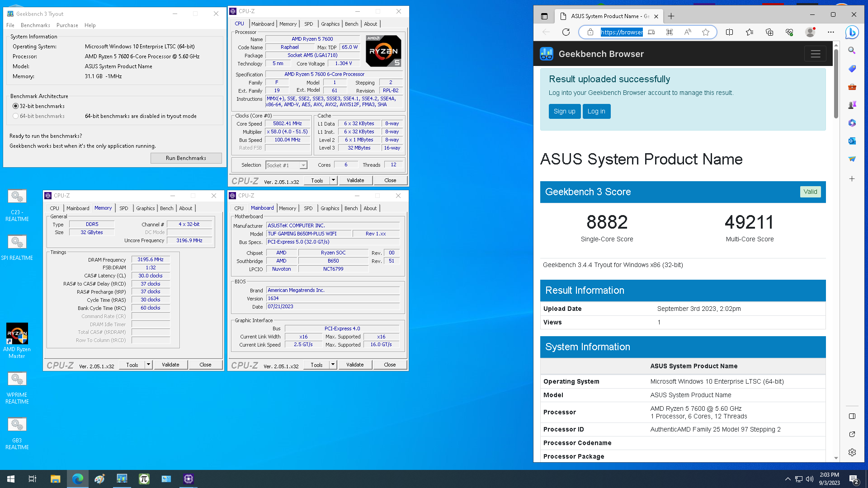Screen dimensions: 868x488
Task: Open Edge collections icon
Action: (769, 32)
